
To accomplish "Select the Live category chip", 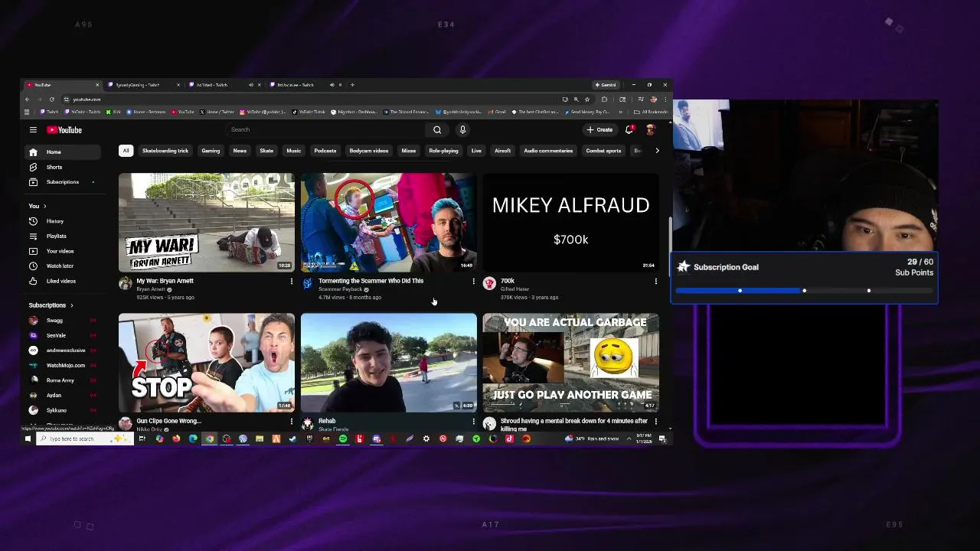I will 476,151.
